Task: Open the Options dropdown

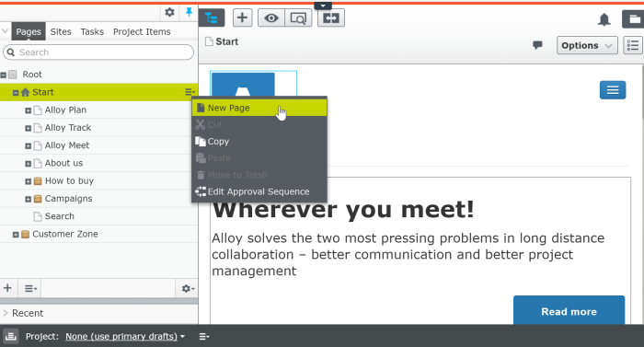Action: (x=587, y=45)
